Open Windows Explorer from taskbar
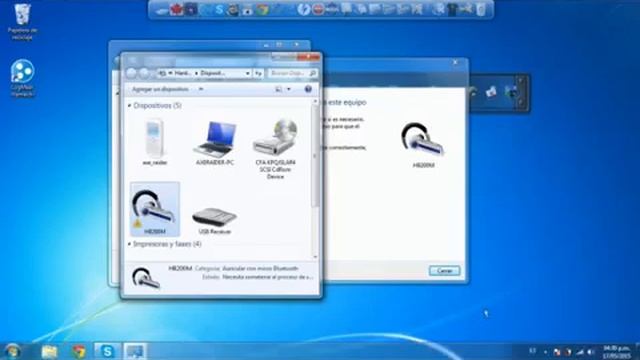 click(49, 351)
